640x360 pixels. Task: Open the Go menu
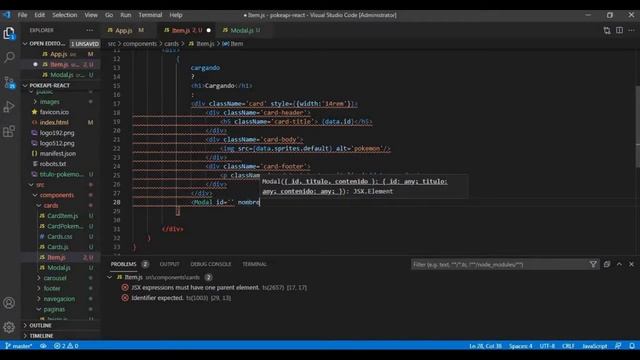109,15
